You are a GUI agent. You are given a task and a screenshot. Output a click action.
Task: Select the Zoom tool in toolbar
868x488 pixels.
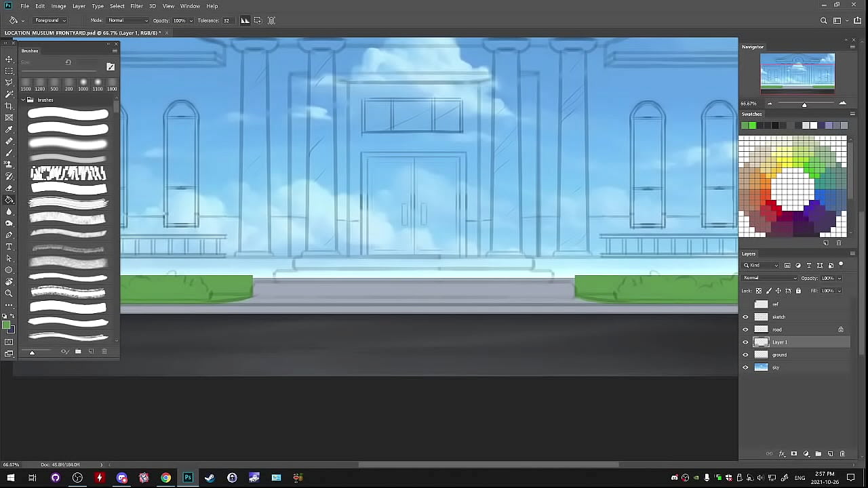click(9, 293)
